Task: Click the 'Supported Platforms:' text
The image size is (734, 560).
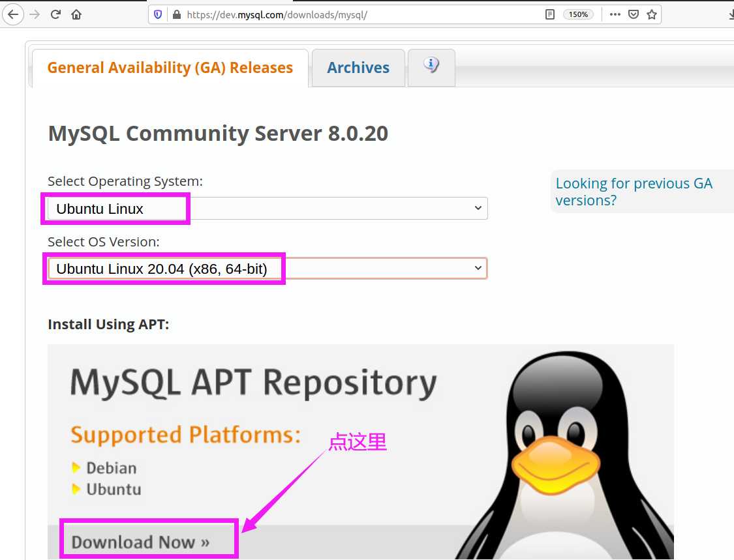Action: (x=185, y=435)
